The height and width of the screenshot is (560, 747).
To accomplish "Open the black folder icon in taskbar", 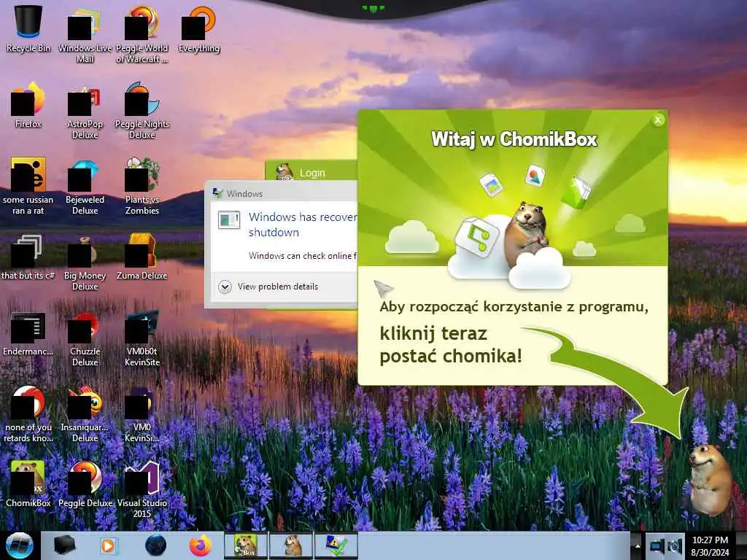I will pos(64,545).
